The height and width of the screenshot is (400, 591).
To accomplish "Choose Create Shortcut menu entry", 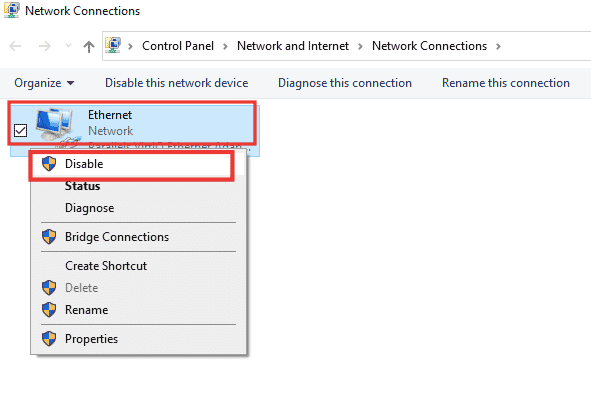I will pos(106,266).
